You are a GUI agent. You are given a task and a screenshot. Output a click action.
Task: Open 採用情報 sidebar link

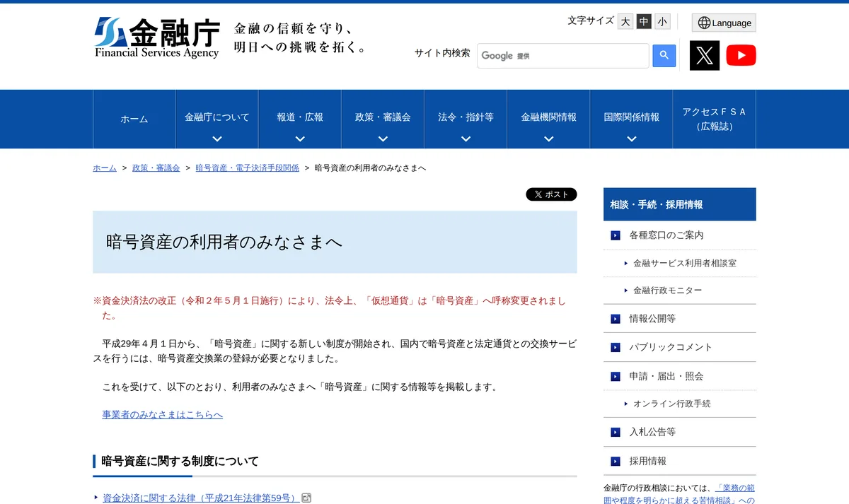pyautogui.click(x=648, y=461)
